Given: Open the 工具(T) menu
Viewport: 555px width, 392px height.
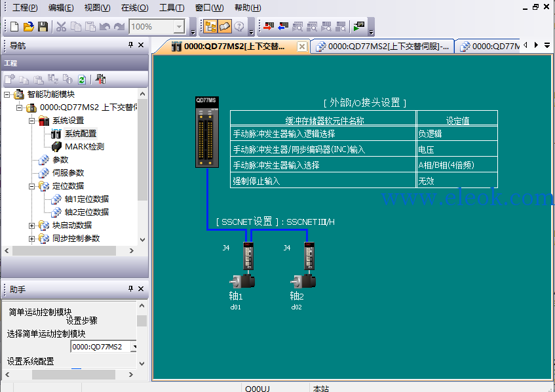Looking at the screenshot, I should click(172, 7).
